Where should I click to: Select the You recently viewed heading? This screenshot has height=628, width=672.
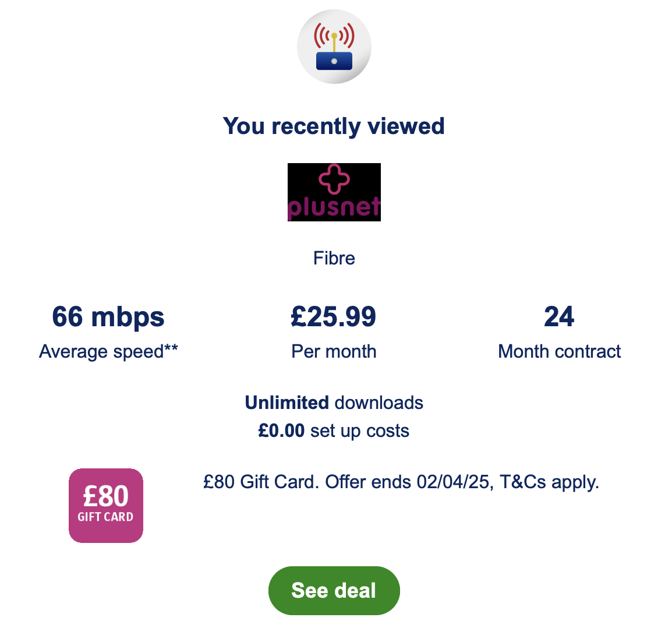pyautogui.click(x=334, y=125)
